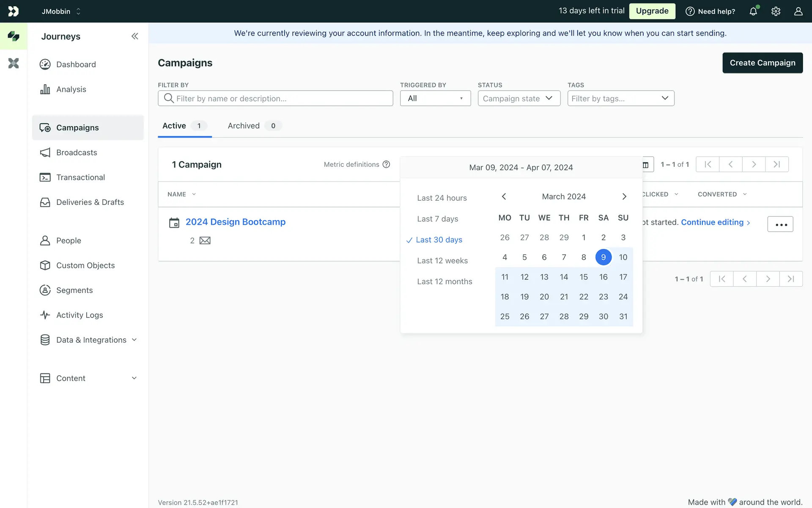Click the Metric definitions help icon
The height and width of the screenshot is (508, 812).
386,164
